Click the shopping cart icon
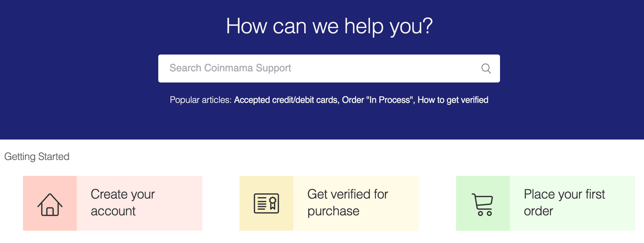 tap(483, 204)
